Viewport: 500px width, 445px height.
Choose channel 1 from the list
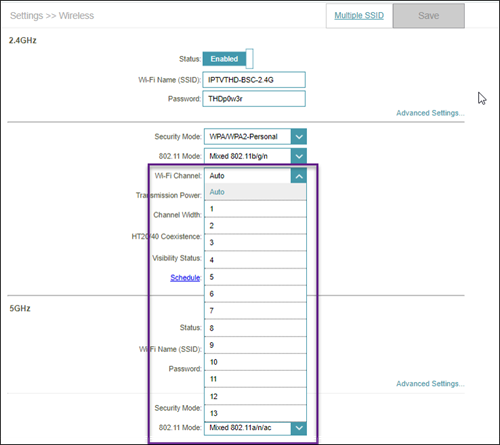pos(255,209)
